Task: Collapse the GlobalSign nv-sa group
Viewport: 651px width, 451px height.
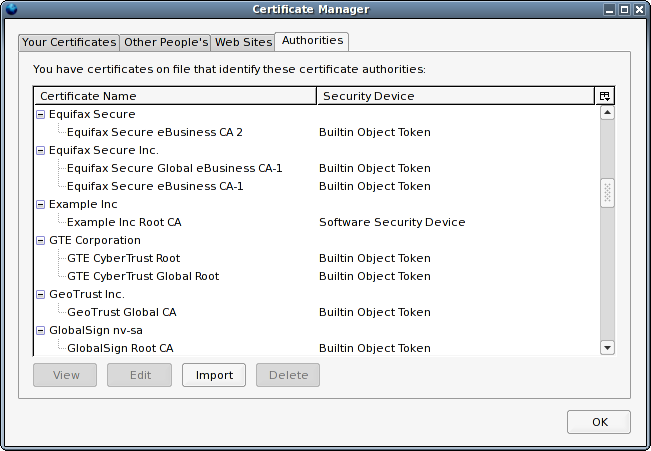Action: click(40, 331)
